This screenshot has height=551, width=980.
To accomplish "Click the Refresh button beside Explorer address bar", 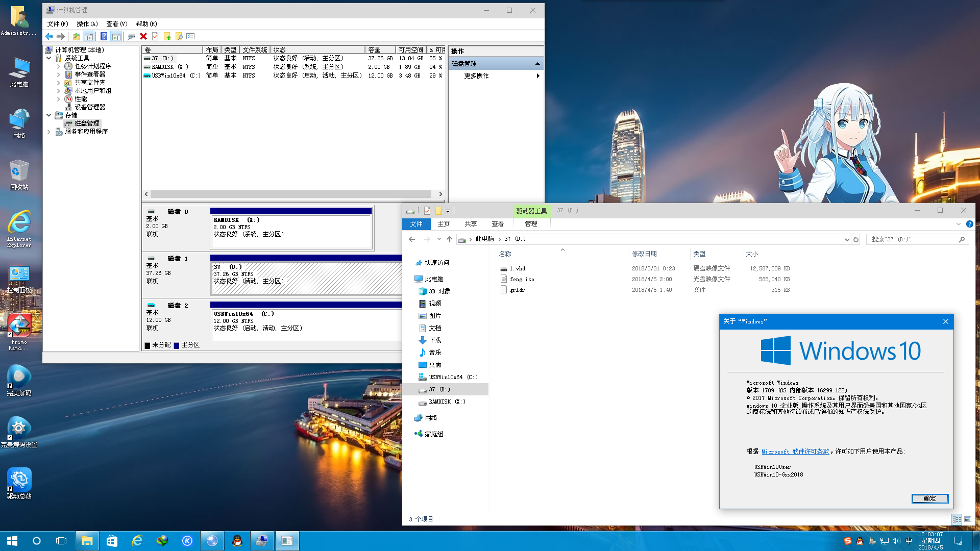I will click(856, 239).
